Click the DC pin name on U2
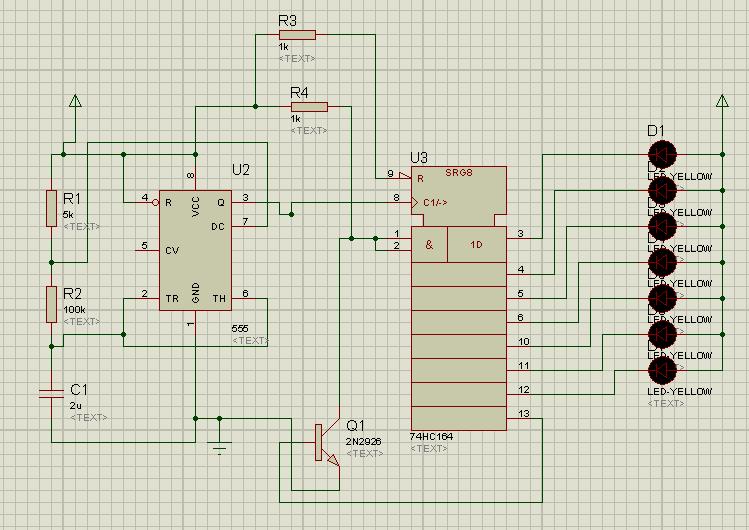Screen dimensions: 749x530 point(218,226)
